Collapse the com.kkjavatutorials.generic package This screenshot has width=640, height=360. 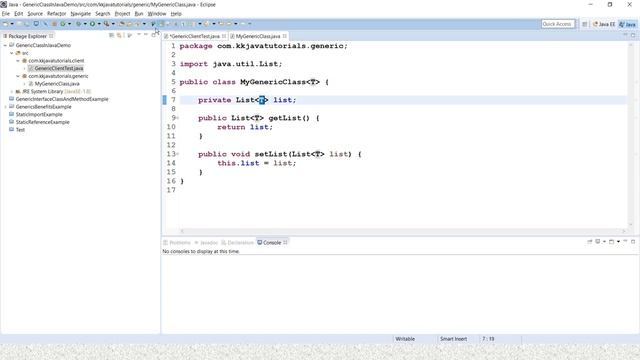point(18,76)
